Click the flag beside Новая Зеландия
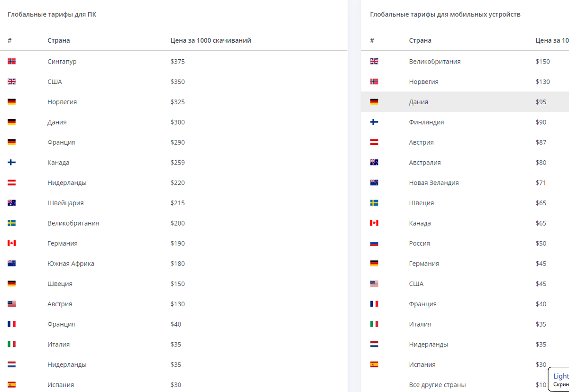The height and width of the screenshot is (392, 569). pyautogui.click(x=374, y=183)
